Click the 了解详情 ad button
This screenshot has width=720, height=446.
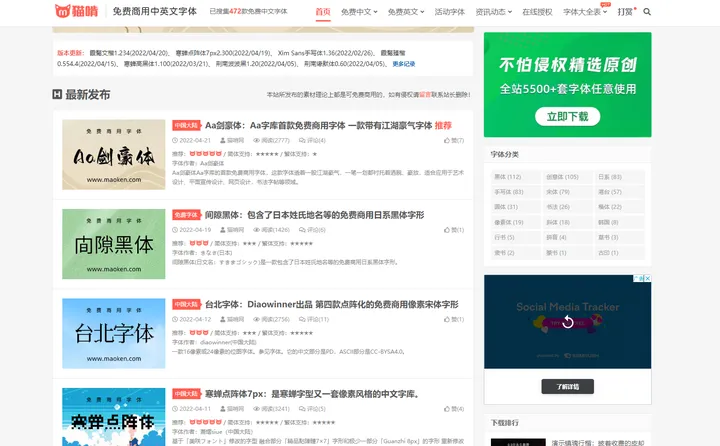coord(567,385)
